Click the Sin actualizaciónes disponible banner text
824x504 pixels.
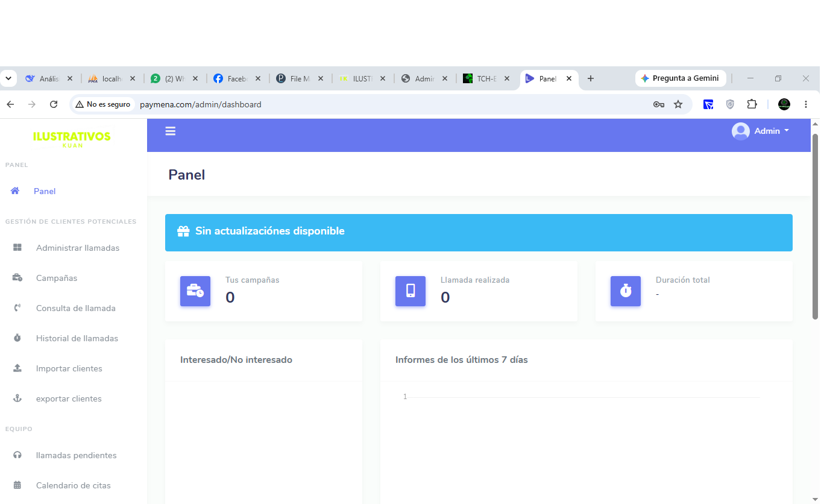coord(270,231)
